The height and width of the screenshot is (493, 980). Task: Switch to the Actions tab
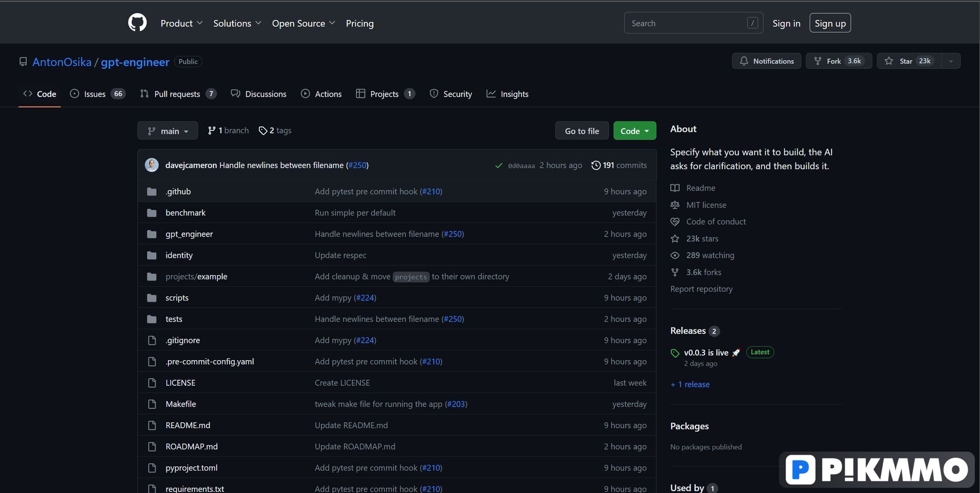pos(321,94)
